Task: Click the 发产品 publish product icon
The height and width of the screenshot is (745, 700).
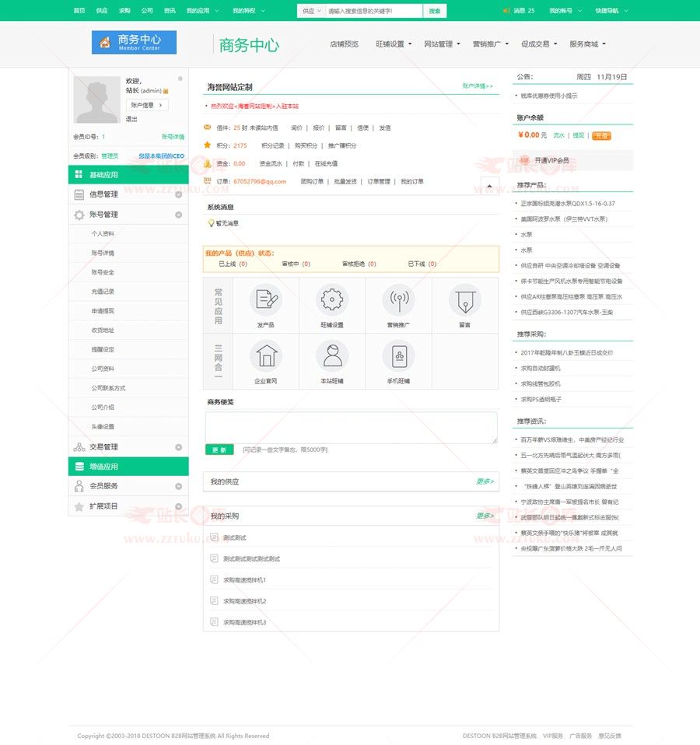Action: point(265,299)
